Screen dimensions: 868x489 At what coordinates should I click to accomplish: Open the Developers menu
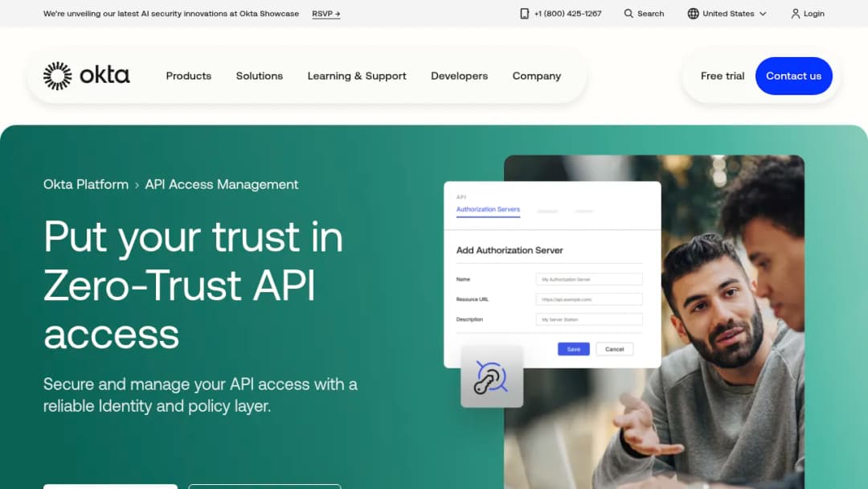460,76
